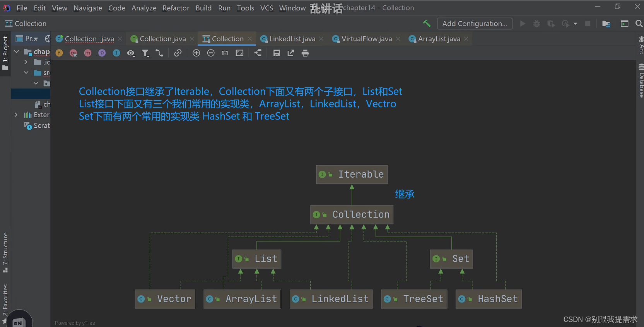Save diagram with floppy disk icon
644x327 pixels.
pos(277,53)
